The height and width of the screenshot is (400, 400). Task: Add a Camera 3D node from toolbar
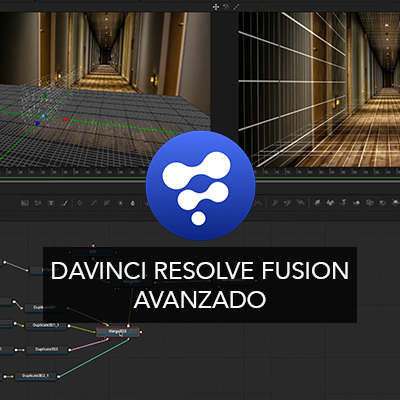point(369,202)
